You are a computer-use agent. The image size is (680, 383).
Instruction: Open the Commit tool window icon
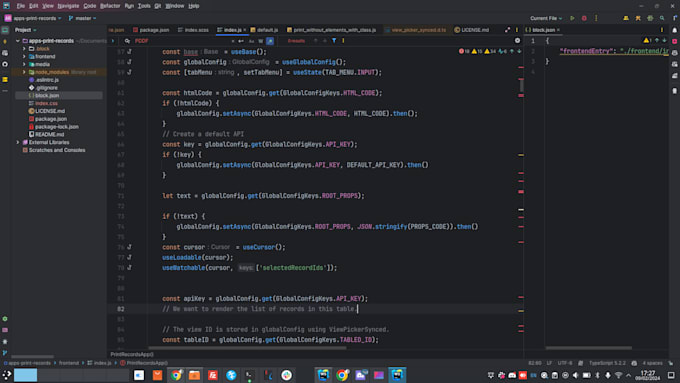point(5,42)
